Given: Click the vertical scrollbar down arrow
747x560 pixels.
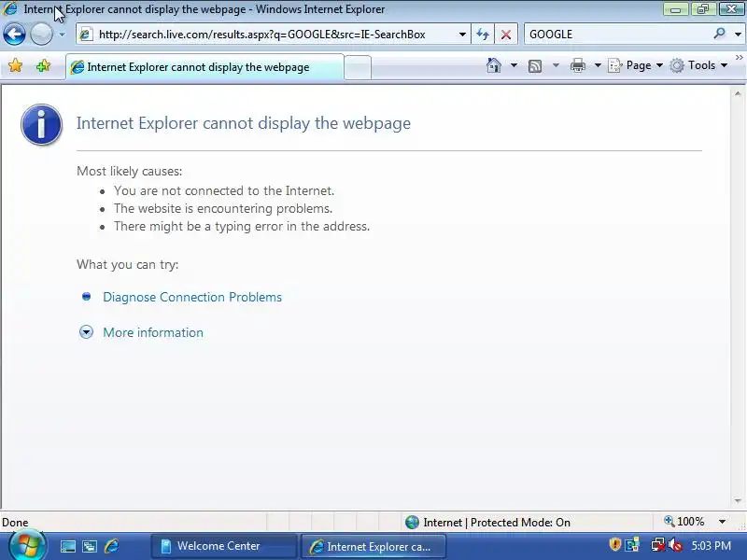Looking at the screenshot, I should tap(738, 500).
